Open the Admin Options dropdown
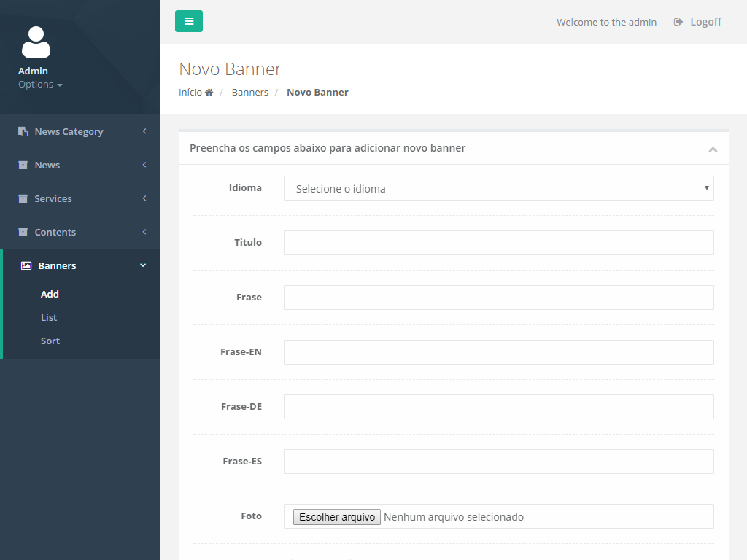The height and width of the screenshot is (560, 747). pos(40,85)
